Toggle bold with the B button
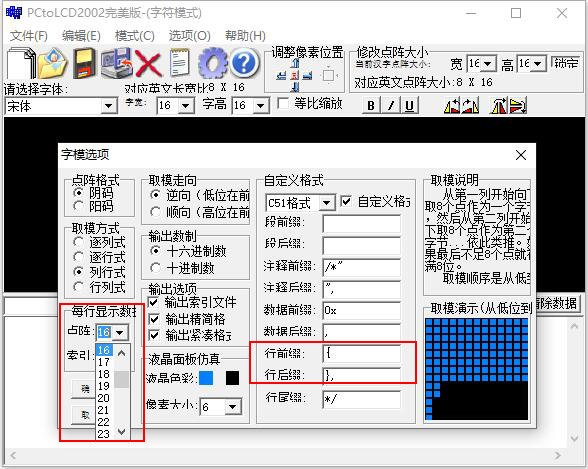Image resolution: width=588 pixels, height=469 pixels. coord(371,105)
